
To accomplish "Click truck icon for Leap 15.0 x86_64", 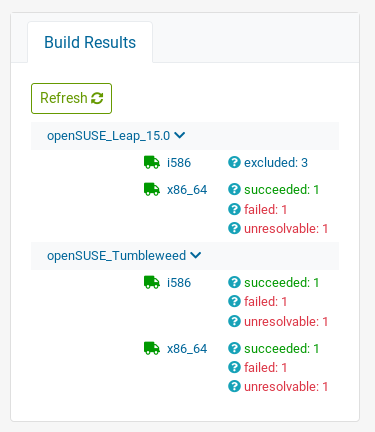I will [x=152, y=189].
